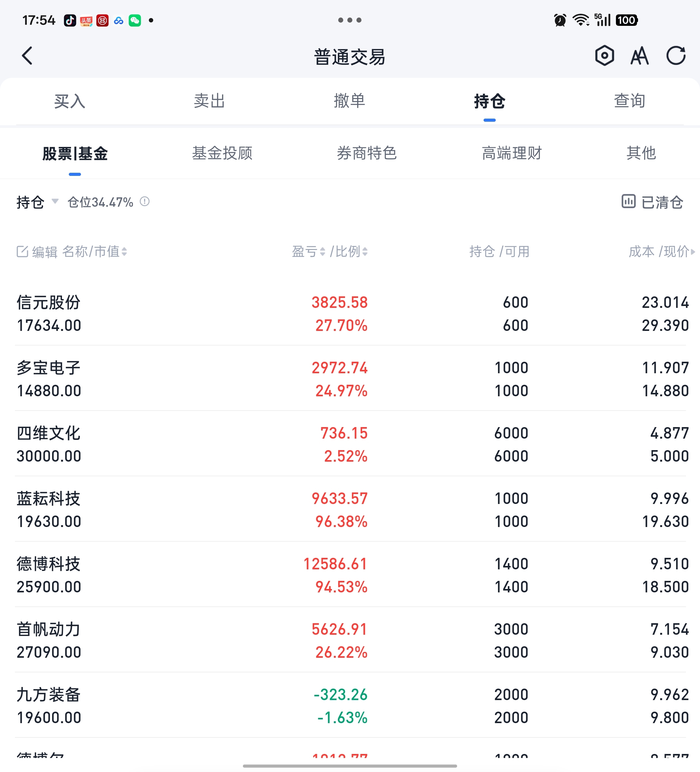Viewport: 700px width, 772px height.
Task: Tap the info icon beside 仓位34.47%
Action: pos(144,201)
